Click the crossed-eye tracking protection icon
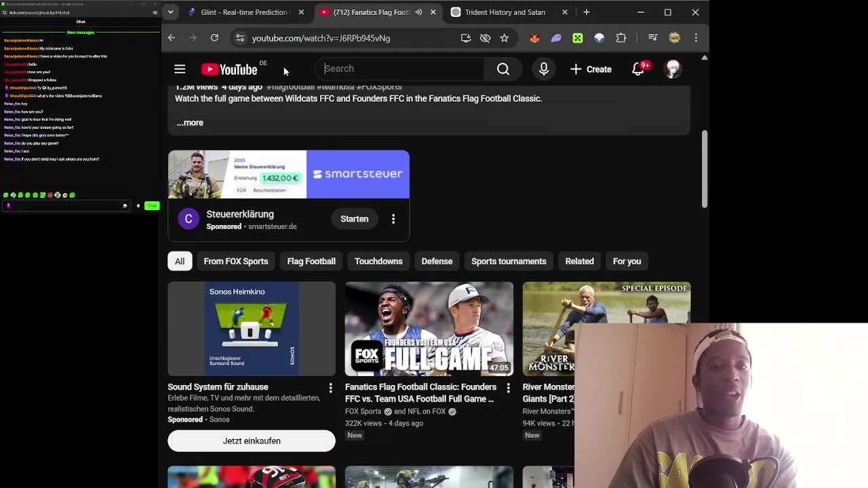The width and height of the screenshot is (868, 488). pos(485,38)
